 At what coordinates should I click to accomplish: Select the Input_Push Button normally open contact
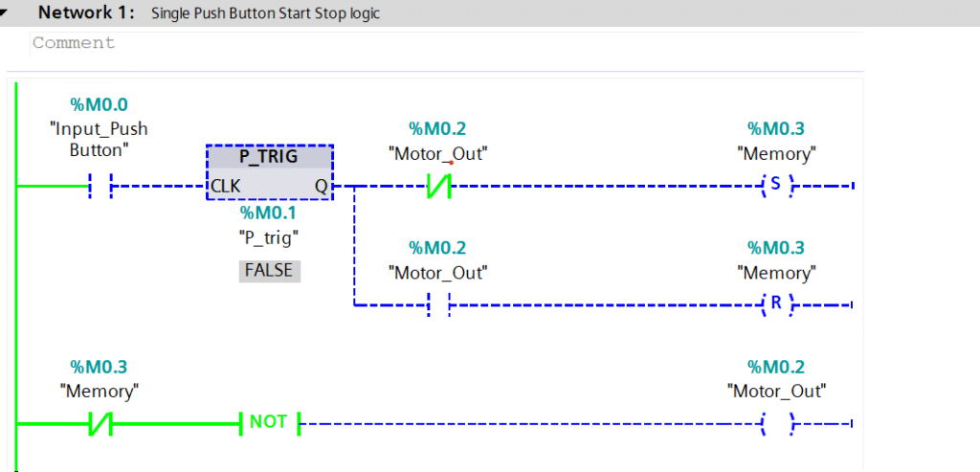click(100, 186)
